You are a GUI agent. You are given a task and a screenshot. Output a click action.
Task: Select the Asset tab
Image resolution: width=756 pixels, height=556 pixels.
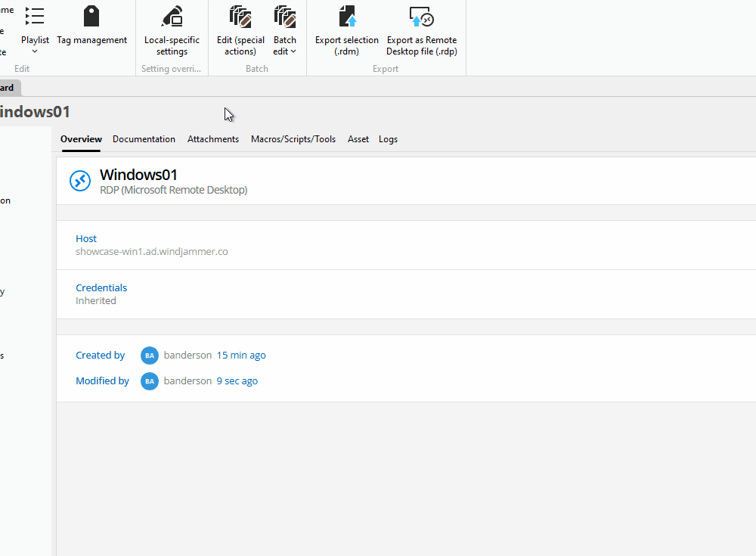point(358,139)
